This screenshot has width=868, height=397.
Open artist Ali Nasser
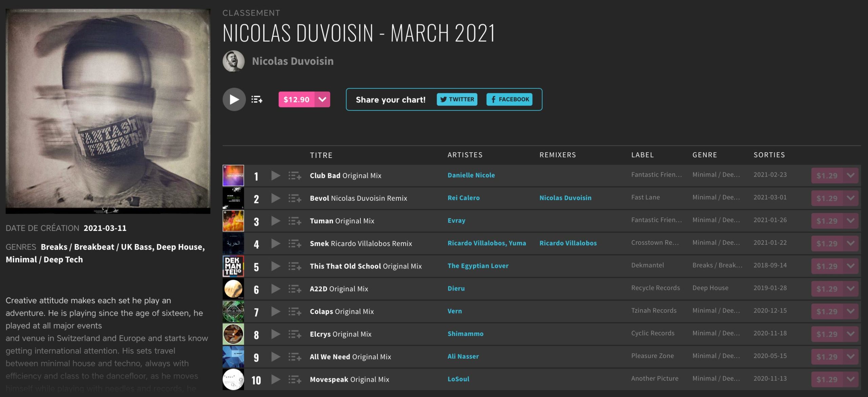(463, 356)
